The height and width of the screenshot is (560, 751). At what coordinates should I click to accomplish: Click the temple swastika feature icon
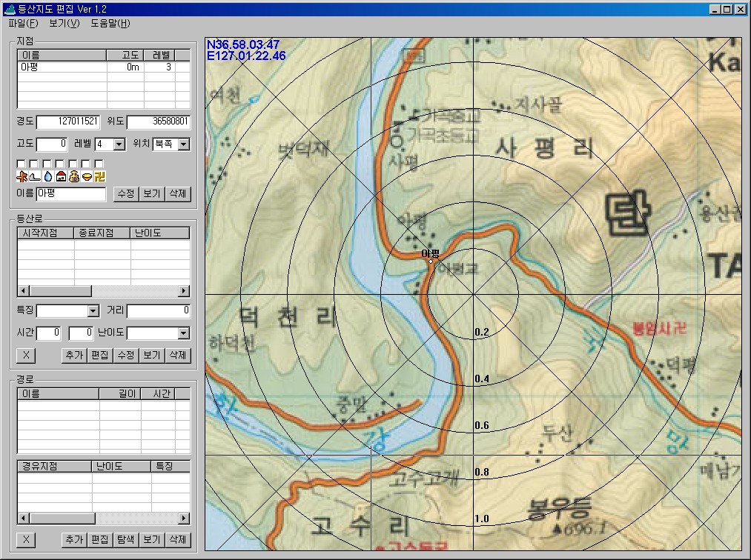click(x=99, y=176)
